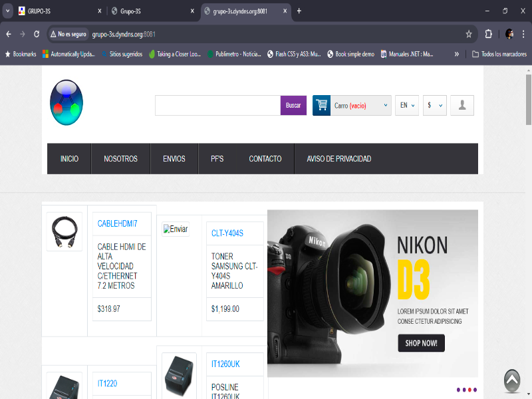The height and width of the screenshot is (399, 532).
Task: Open 'Book simple demo' bookmark
Action: point(350,55)
